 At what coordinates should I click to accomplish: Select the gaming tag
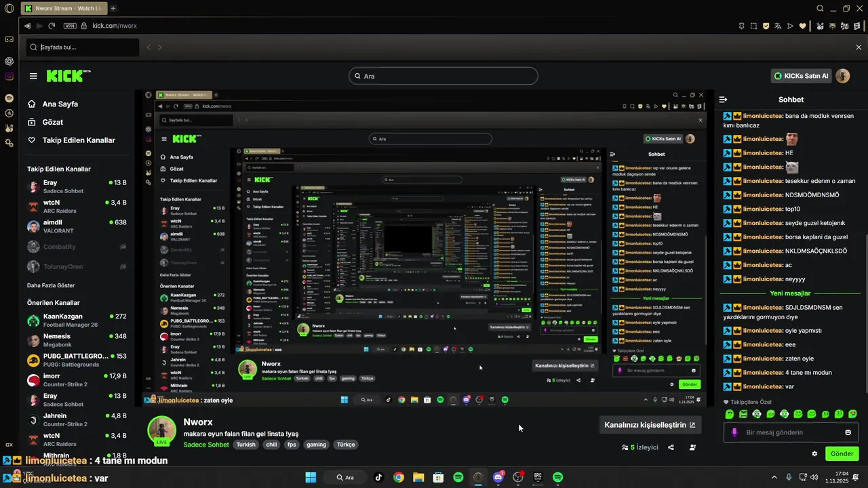316,445
